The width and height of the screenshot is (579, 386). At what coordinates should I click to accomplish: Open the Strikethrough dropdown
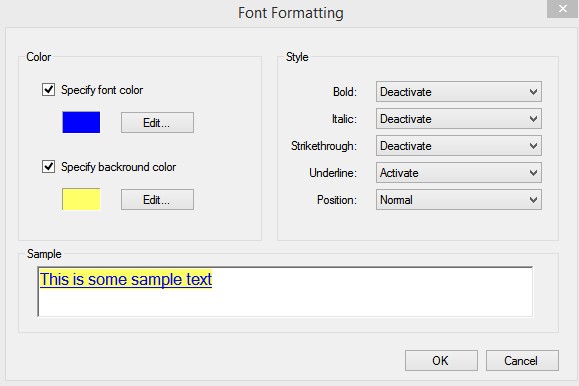pos(459,146)
